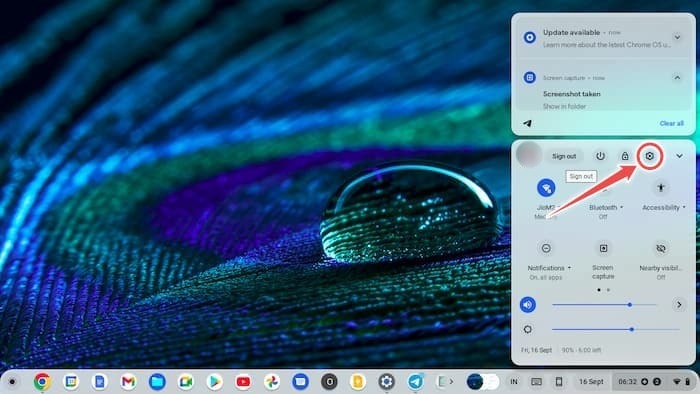Lock the screen with the padlock icon

(625, 156)
